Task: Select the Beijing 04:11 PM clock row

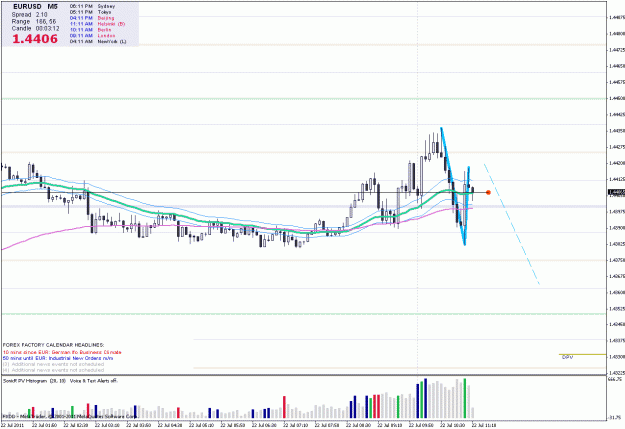Action: (92, 18)
